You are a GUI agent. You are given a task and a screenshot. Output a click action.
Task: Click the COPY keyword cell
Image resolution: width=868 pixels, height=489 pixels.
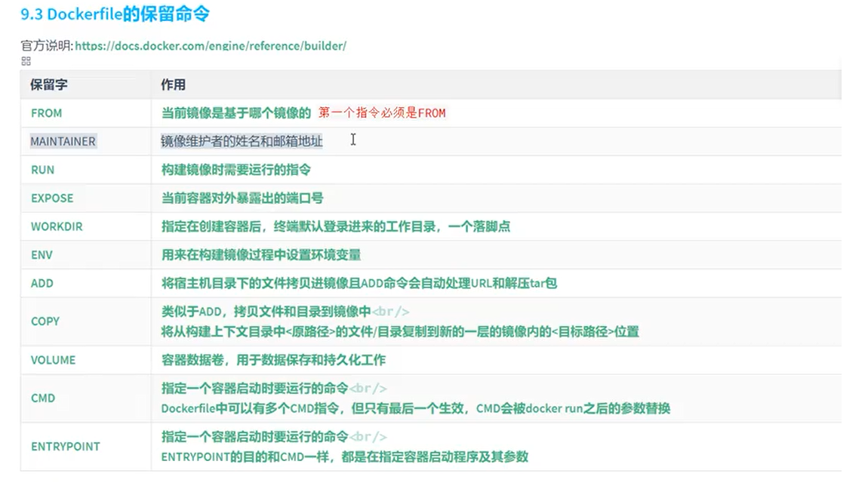[x=45, y=321]
